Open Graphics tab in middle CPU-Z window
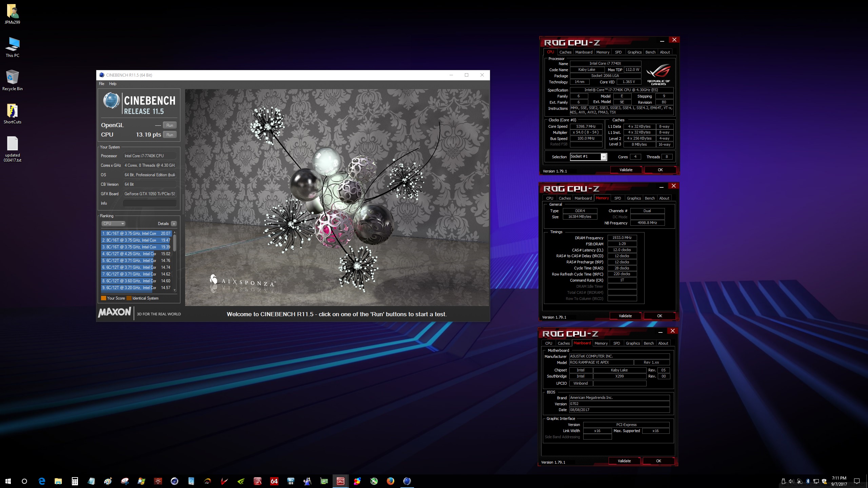This screenshot has height=488, width=868. (x=634, y=198)
